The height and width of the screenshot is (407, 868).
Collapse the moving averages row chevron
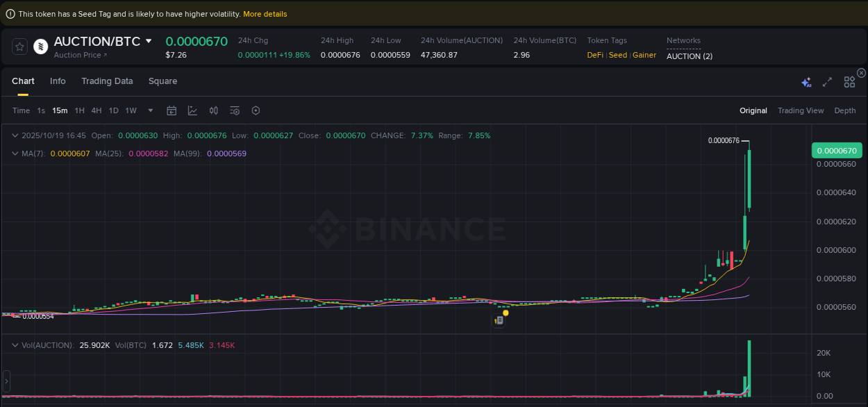(x=15, y=153)
